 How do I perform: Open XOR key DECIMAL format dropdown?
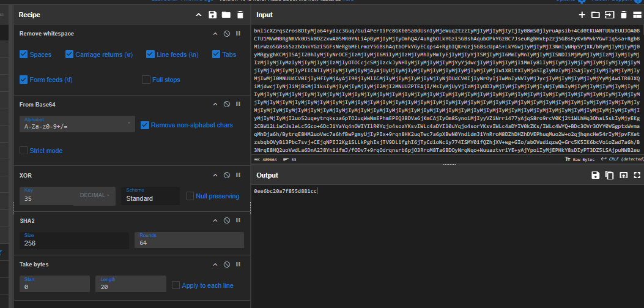[x=96, y=195]
